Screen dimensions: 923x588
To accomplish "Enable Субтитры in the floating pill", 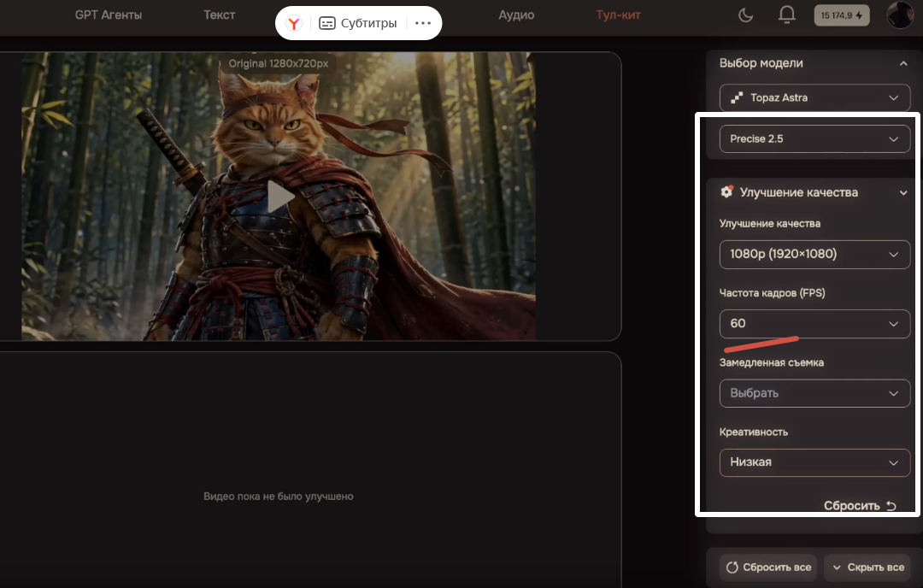I will pyautogui.click(x=358, y=23).
